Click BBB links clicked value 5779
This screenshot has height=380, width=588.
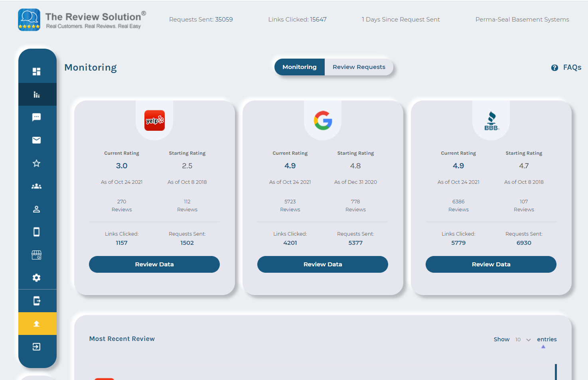click(x=458, y=243)
